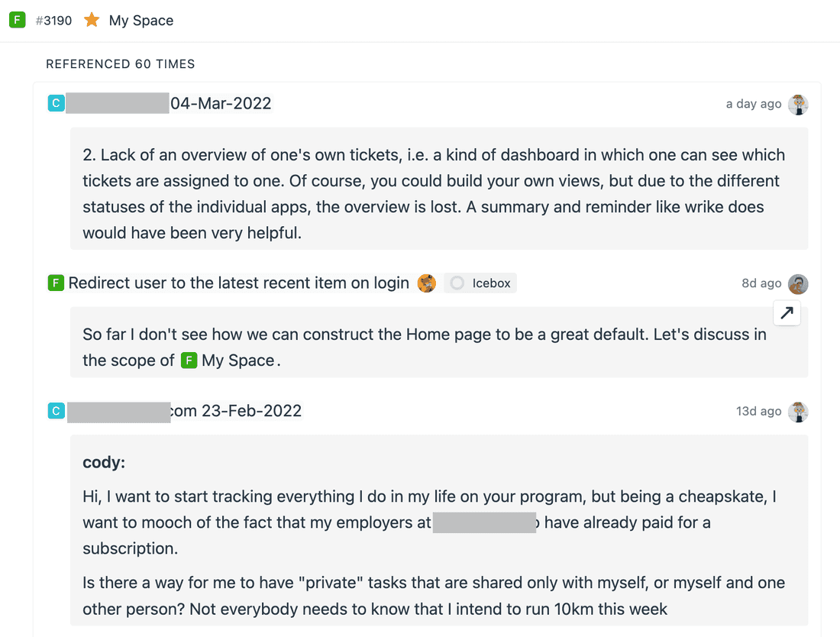
Task: Click the teal C conversation icon on the 04-Mar-2022 item
Action: (x=56, y=102)
